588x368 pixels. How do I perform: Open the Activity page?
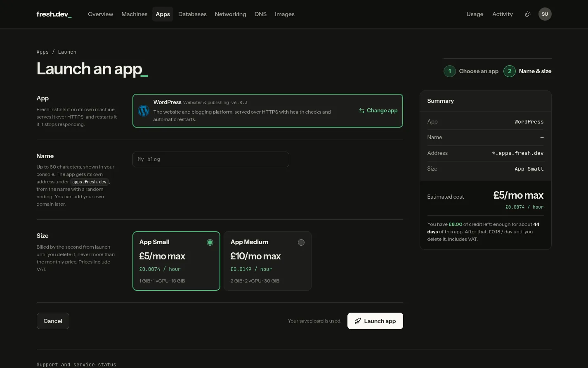point(503,14)
